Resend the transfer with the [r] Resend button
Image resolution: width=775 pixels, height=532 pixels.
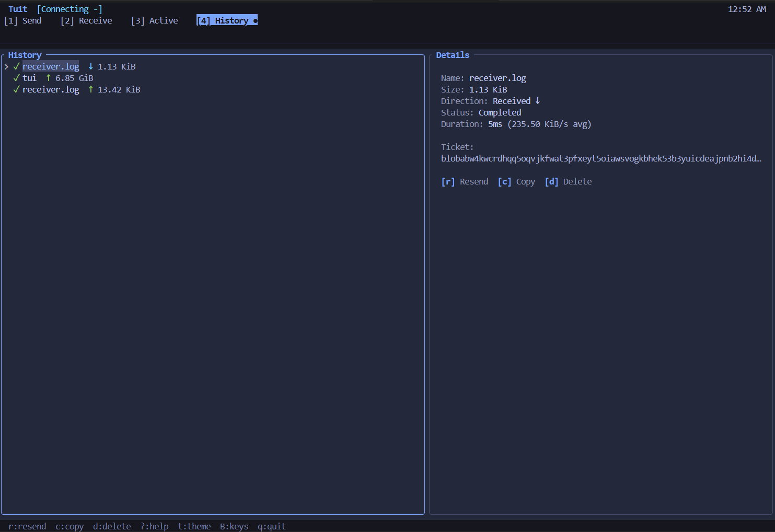click(465, 181)
